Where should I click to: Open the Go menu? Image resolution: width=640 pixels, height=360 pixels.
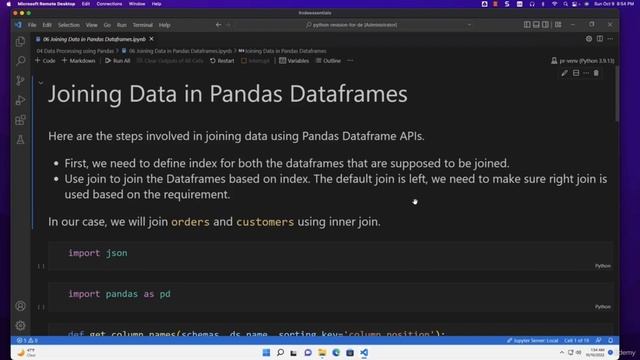coord(107,25)
